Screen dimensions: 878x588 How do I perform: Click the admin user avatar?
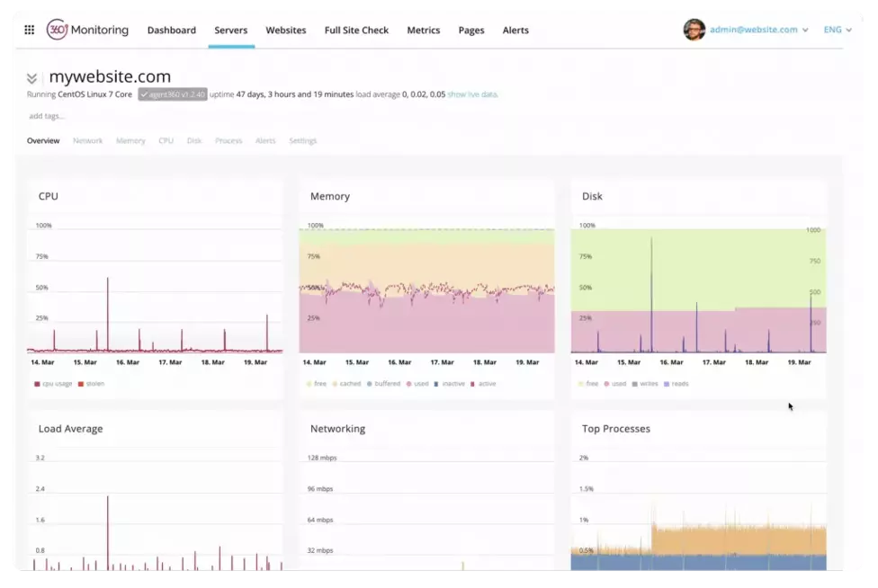[694, 30]
